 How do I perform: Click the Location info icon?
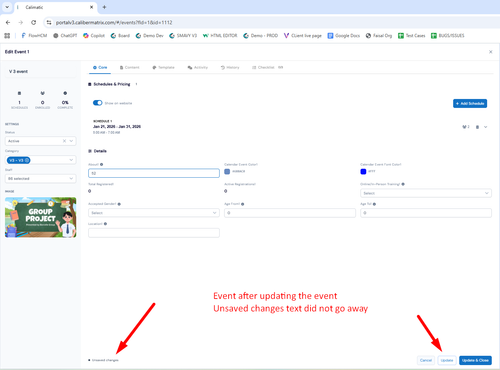(105, 224)
